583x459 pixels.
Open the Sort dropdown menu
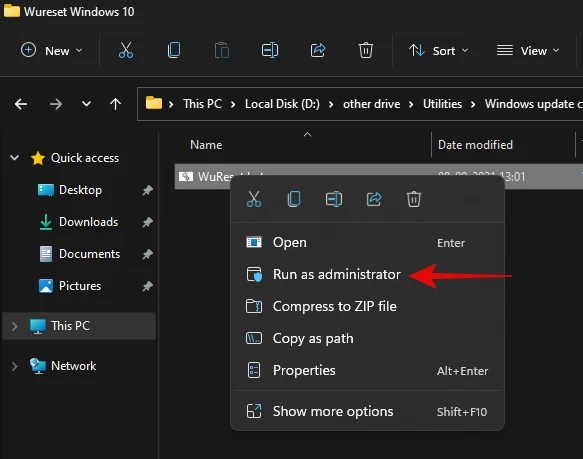(x=438, y=51)
